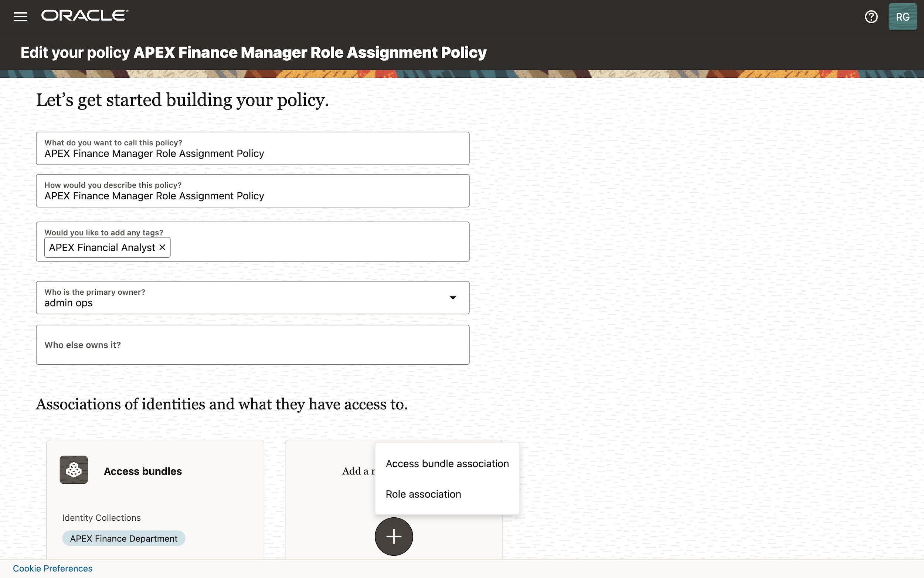Select the APEX Finance Department identity collection chip
Screen dimensions: 924x578
pos(123,538)
